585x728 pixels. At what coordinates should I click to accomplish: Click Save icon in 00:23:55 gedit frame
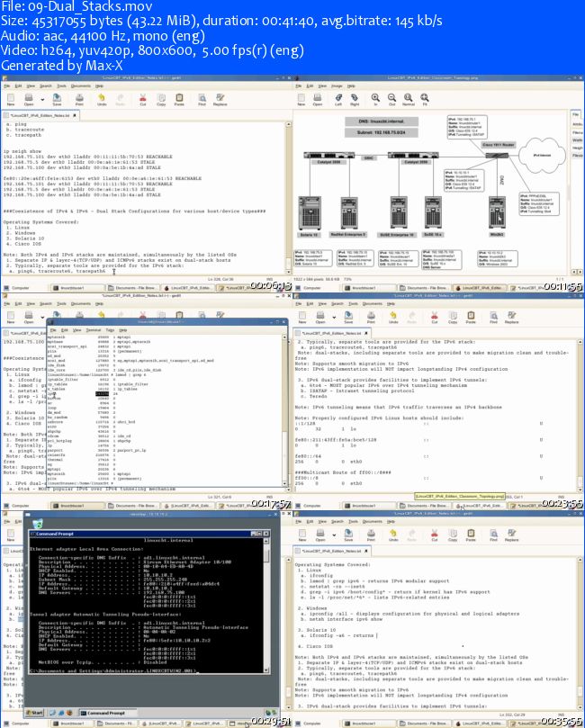pos(348,317)
